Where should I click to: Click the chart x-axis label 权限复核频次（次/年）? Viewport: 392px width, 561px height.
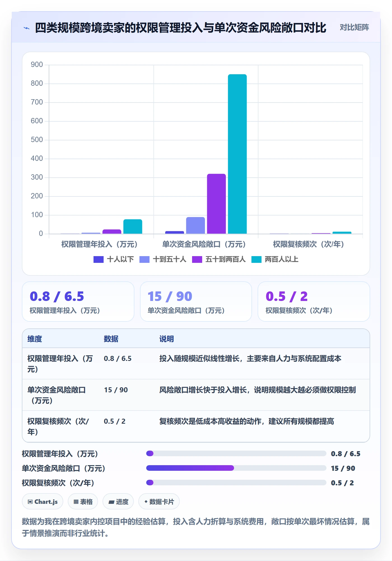coord(308,244)
